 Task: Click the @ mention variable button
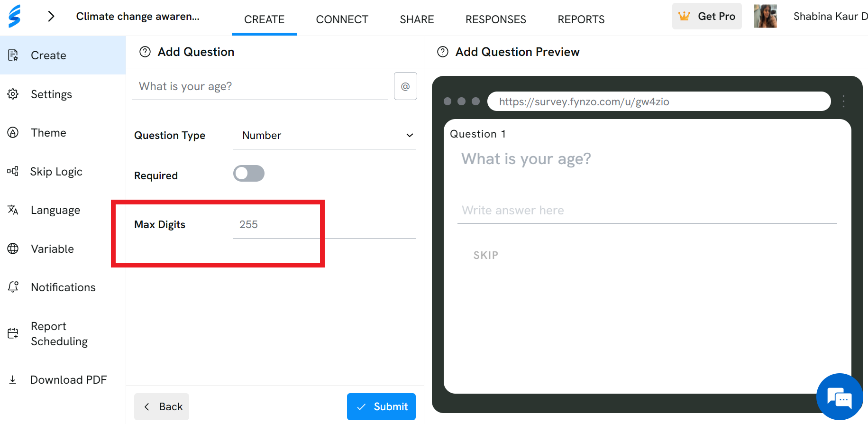pyautogui.click(x=405, y=86)
